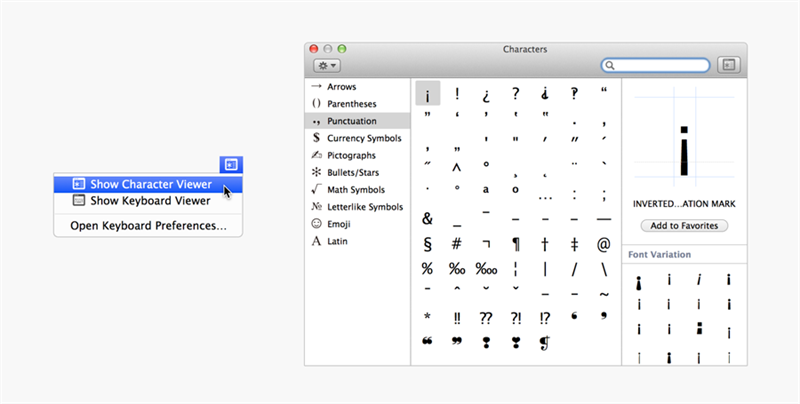Select the Letterlike Symbols category
Screen dimensions: 800x404
click(x=357, y=207)
